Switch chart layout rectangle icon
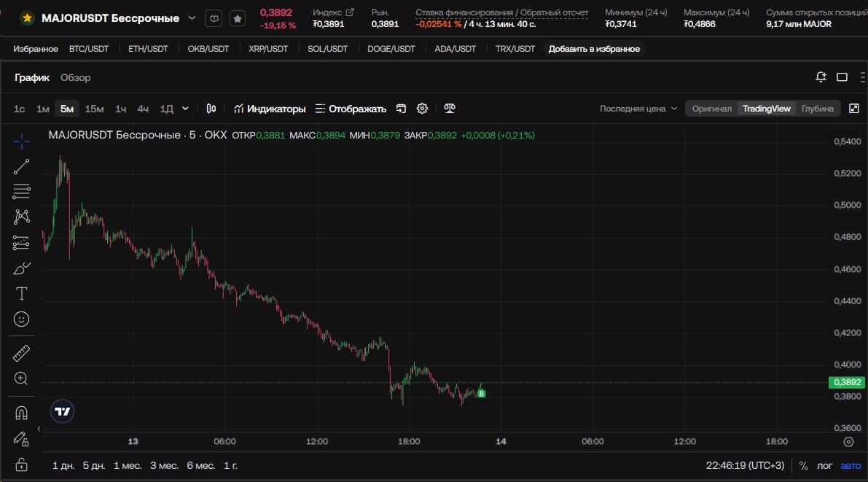 842,77
